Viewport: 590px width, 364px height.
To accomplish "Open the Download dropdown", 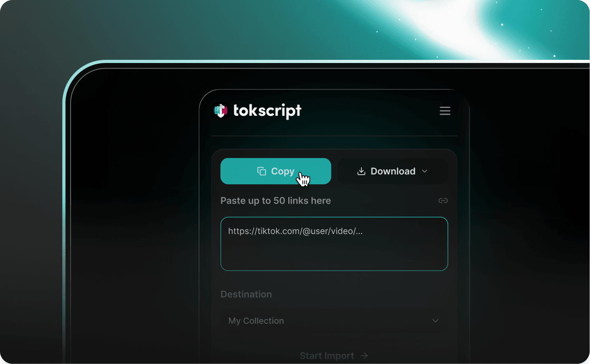I will click(393, 171).
